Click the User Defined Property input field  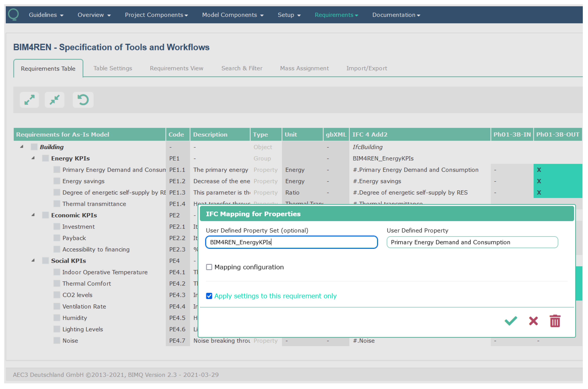tap(472, 242)
